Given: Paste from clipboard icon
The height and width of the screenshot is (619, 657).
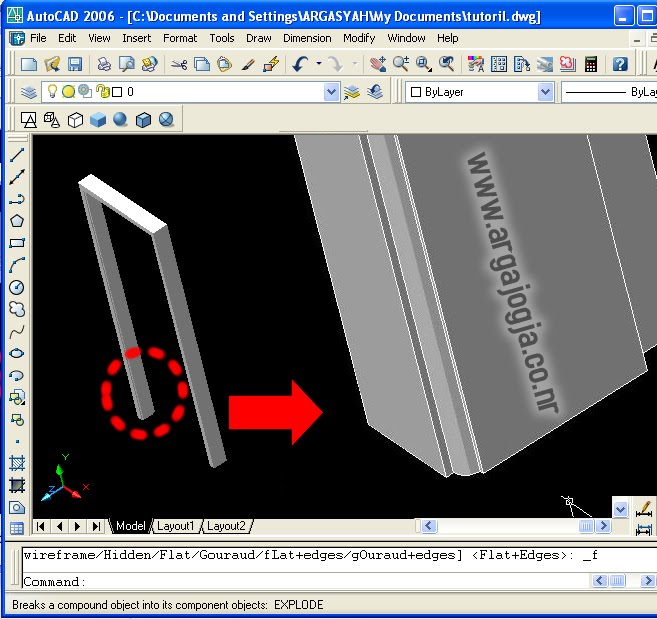Looking at the screenshot, I should click(225, 64).
